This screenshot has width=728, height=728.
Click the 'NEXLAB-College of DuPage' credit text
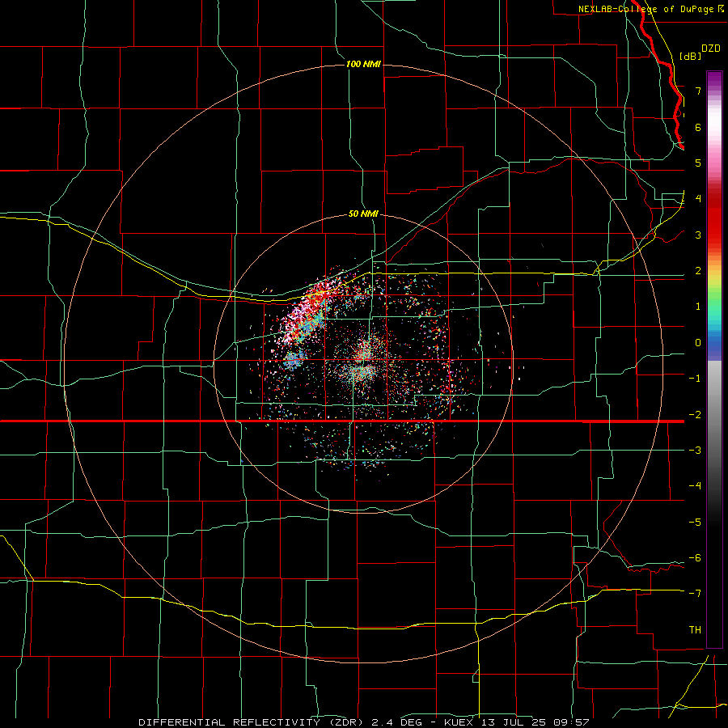646,9
